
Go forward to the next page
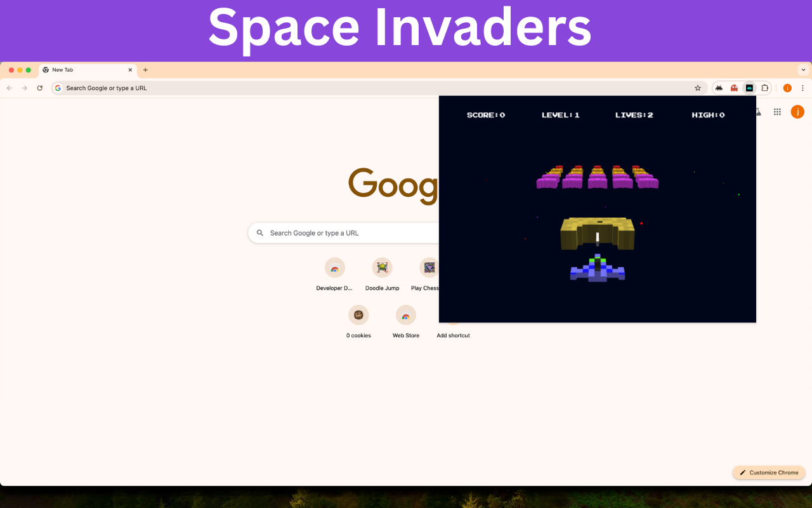coord(25,88)
